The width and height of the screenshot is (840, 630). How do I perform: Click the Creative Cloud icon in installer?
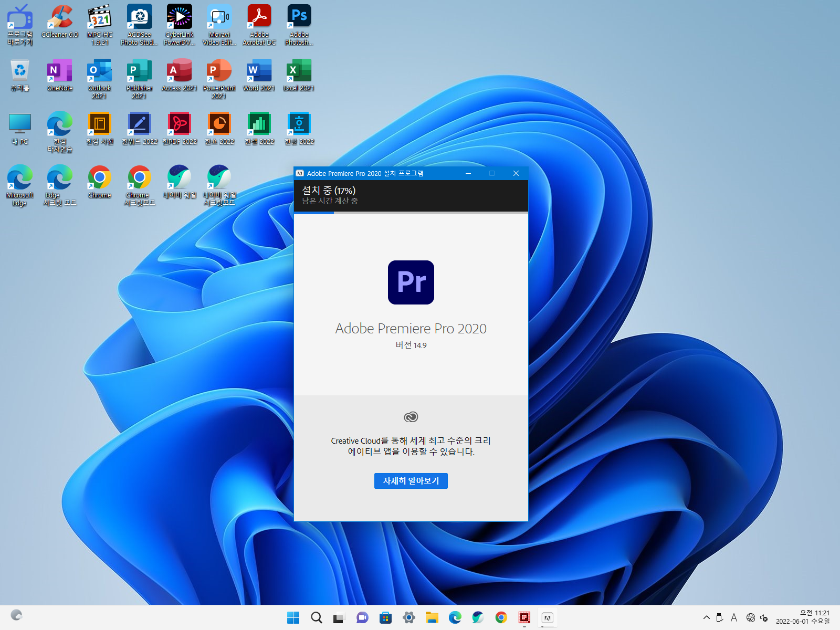click(x=411, y=417)
